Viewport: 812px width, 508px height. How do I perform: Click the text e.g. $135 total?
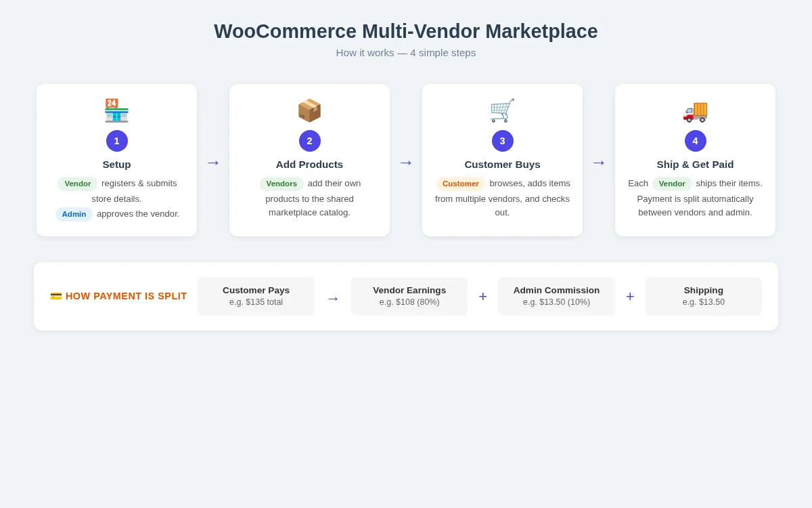point(256,302)
